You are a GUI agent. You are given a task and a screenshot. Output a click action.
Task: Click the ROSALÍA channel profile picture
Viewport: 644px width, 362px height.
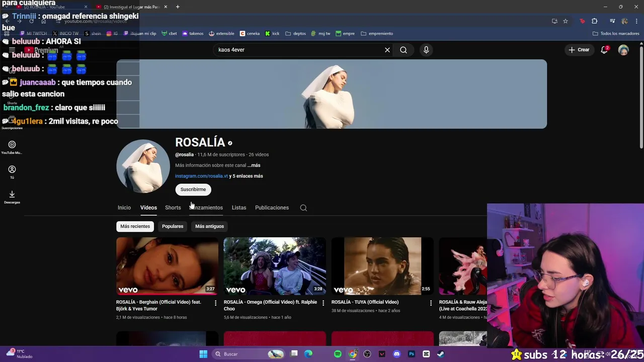pos(143,166)
